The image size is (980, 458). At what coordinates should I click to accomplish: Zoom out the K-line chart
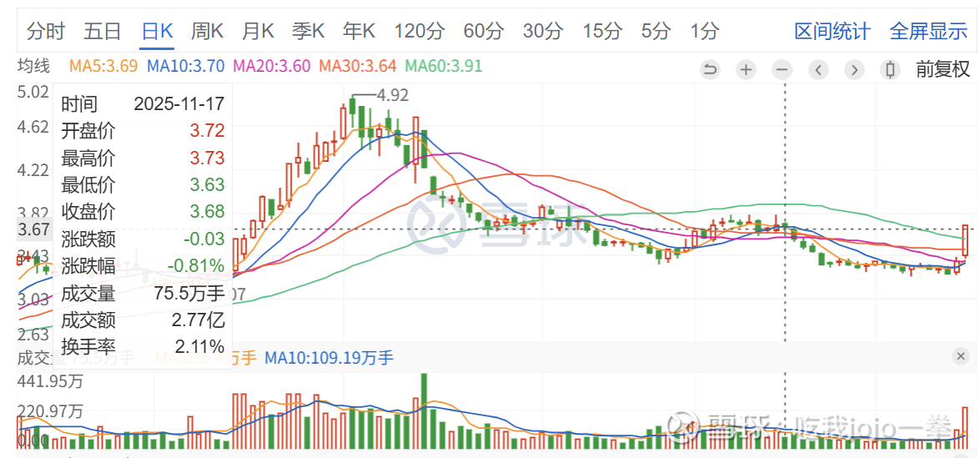pos(781,69)
